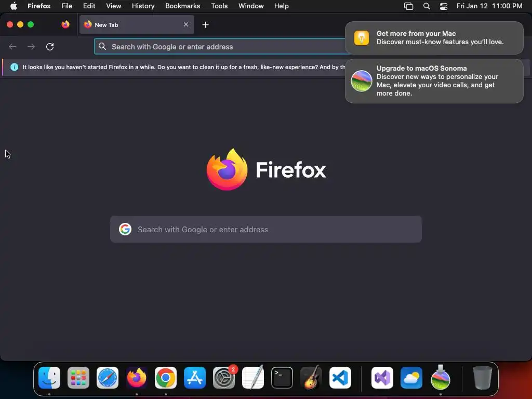Open GarageBand from the Dock
Image resolution: width=532 pixels, height=399 pixels.
(x=311, y=378)
